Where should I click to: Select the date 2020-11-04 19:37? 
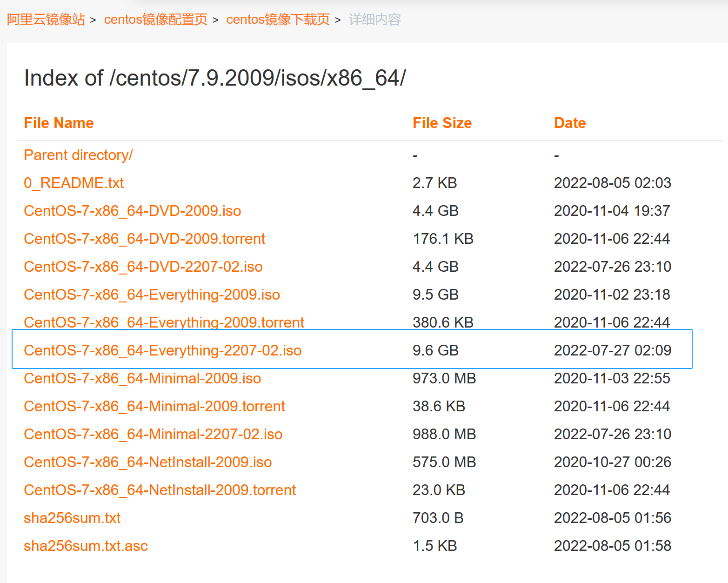click(612, 211)
